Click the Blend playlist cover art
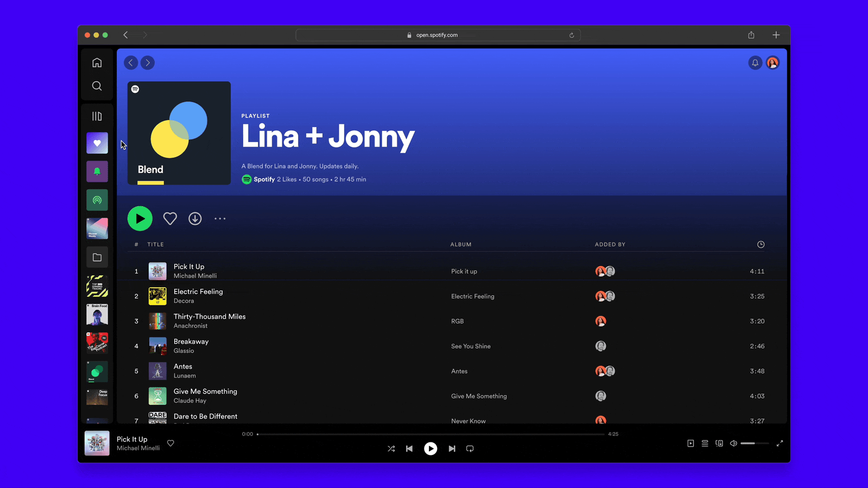 click(179, 133)
